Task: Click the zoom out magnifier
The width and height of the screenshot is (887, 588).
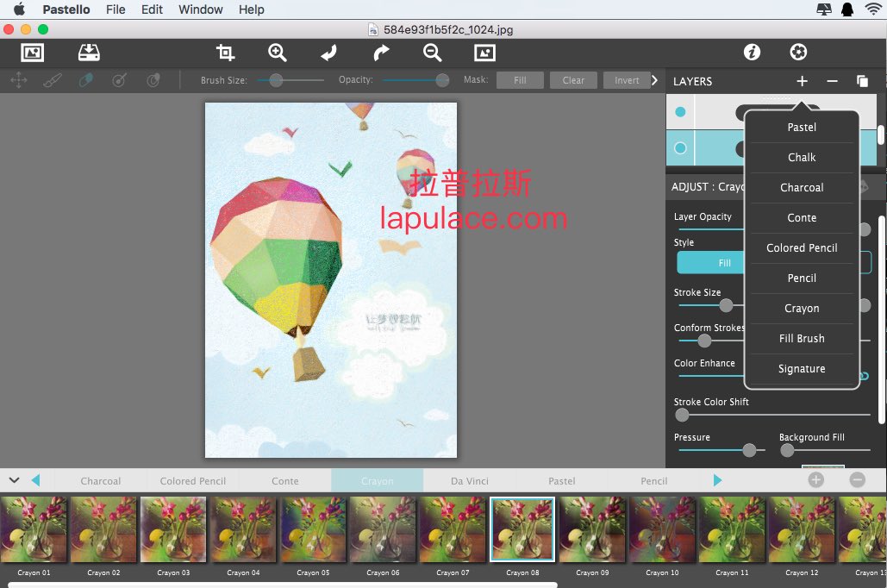Action: 433,53
